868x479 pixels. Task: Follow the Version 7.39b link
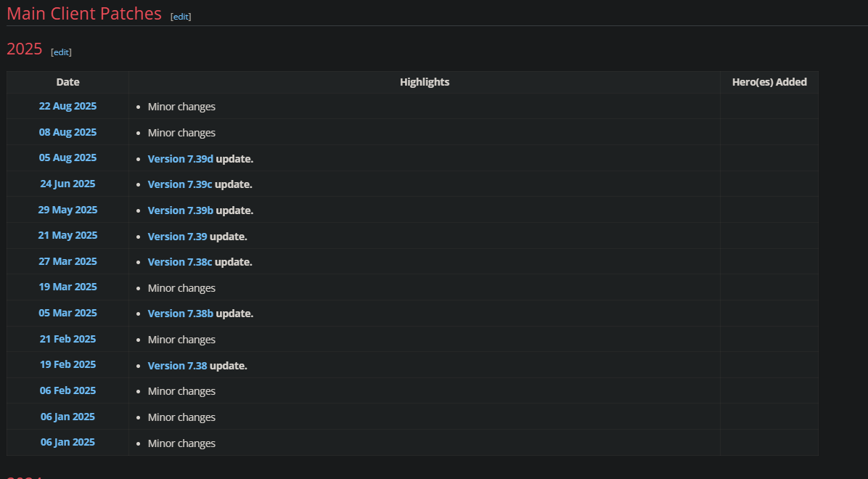click(181, 210)
